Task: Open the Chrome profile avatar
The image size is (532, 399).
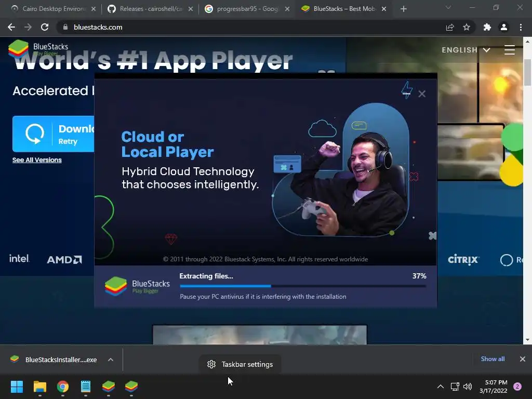Action: tap(504, 27)
